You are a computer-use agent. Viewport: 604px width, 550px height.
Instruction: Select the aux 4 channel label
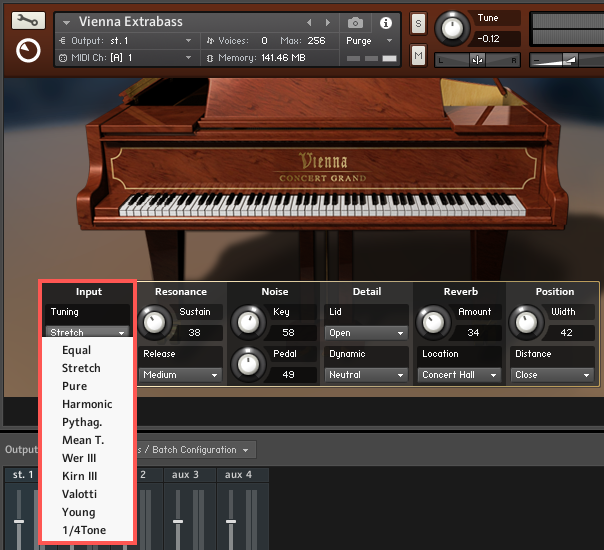point(238,475)
